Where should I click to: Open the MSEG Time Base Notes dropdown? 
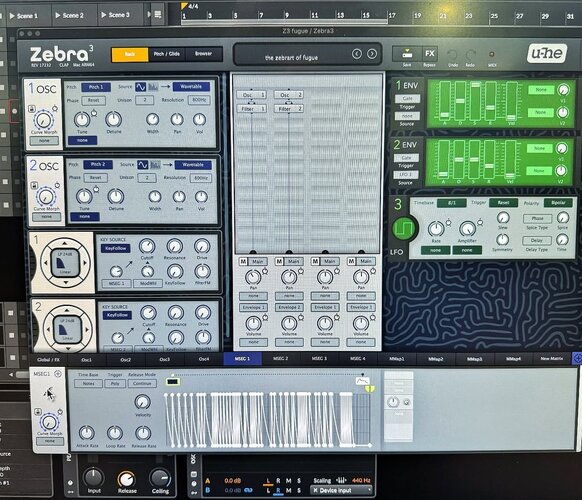[x=88, y=383]
